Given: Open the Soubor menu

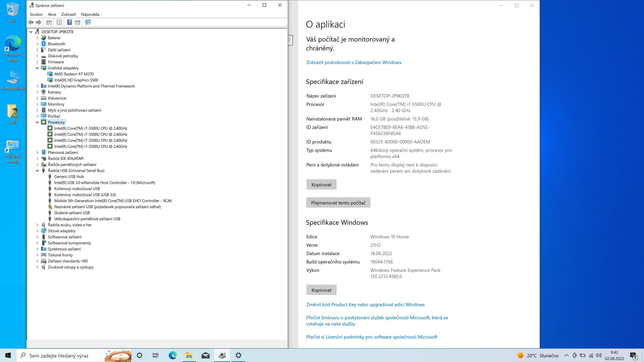Looking at the screenshot, I should point(36,14).
